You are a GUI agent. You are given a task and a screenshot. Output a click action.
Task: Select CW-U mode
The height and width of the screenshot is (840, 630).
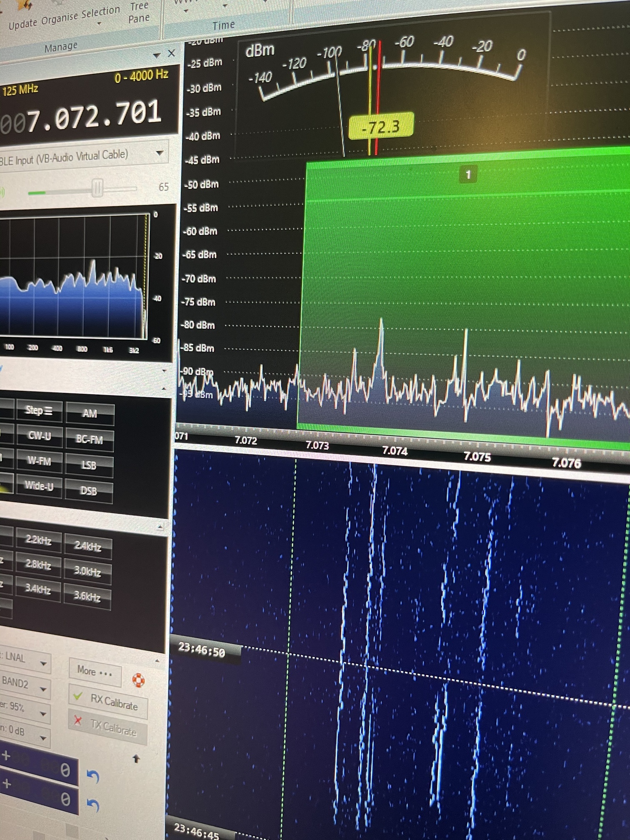(x=39, y=436)
